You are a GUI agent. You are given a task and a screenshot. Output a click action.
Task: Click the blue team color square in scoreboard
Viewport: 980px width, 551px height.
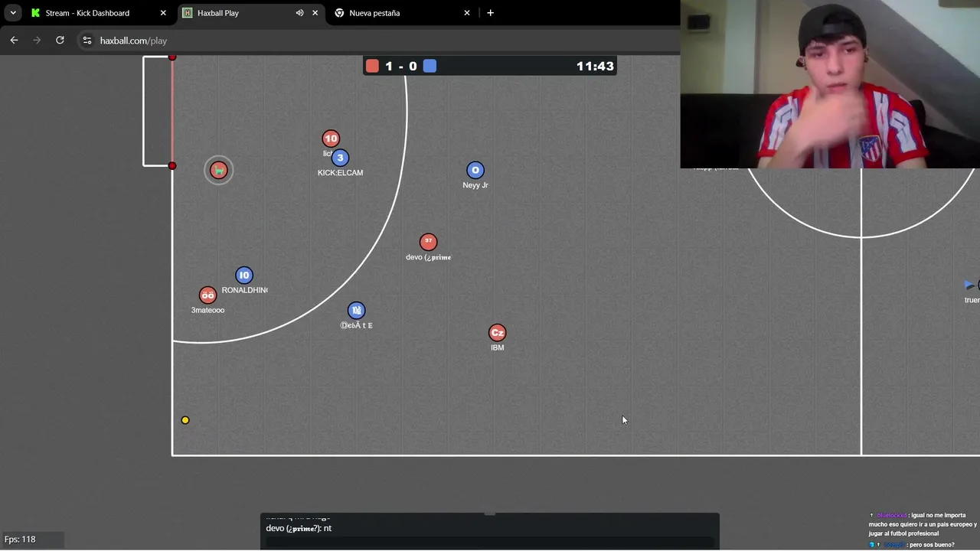pos(430,66)
